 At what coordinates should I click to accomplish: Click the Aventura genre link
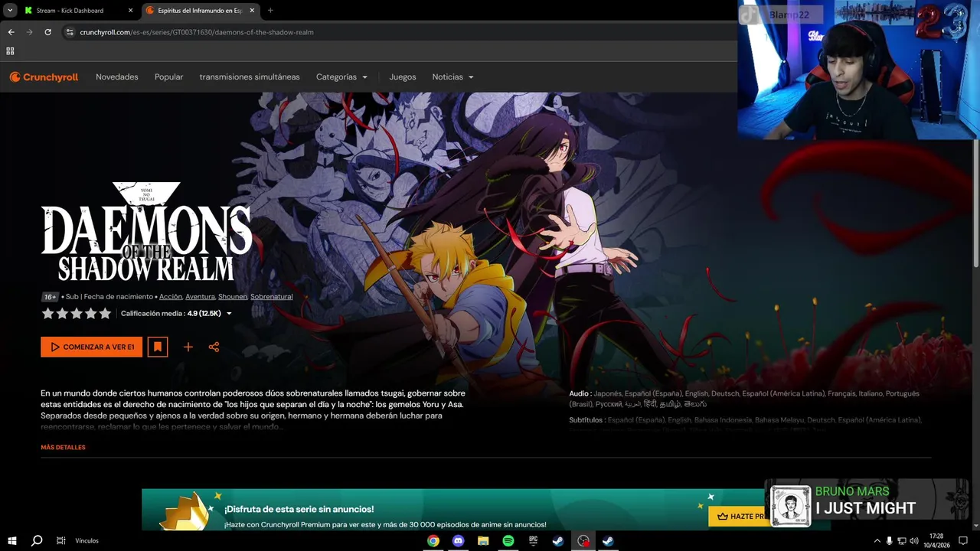click(200, 297)
